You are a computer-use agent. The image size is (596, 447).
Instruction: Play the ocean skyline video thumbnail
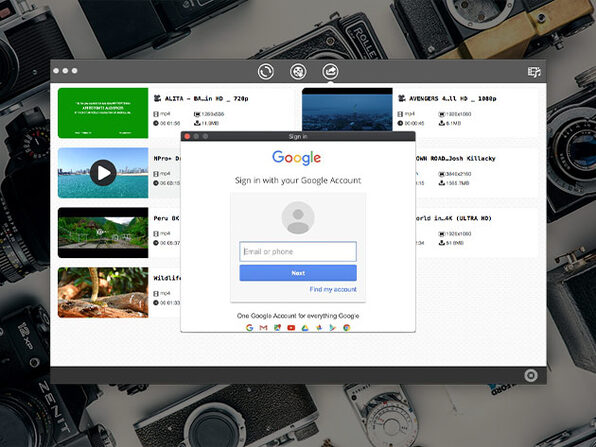(x=103, y=173)
